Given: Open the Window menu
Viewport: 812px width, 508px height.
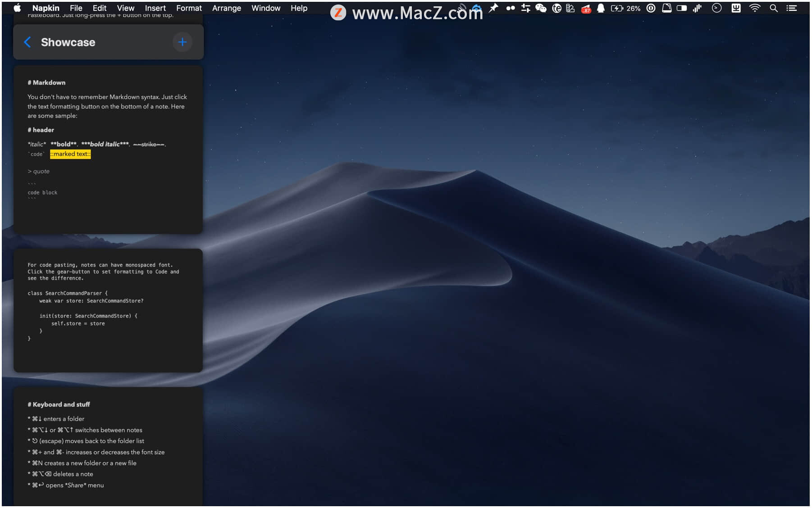Looking at the screenshot, I should (x=266, y=8).
